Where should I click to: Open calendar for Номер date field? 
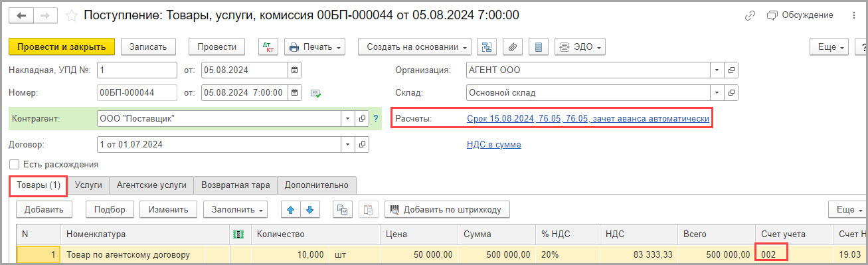[x=295, y=92]
